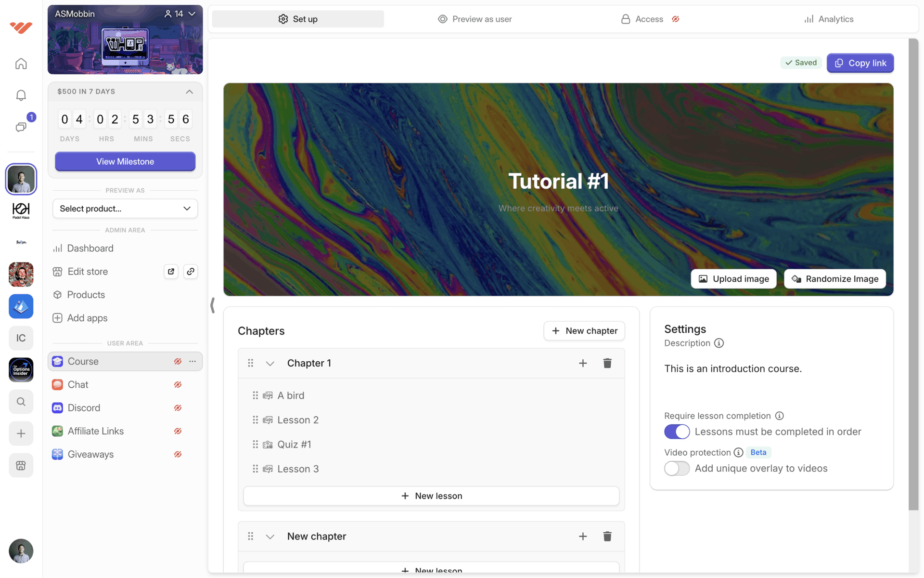924x578 pixels.
Task: Click the page vertical scrollbar
Action: [x=913, y=275]
